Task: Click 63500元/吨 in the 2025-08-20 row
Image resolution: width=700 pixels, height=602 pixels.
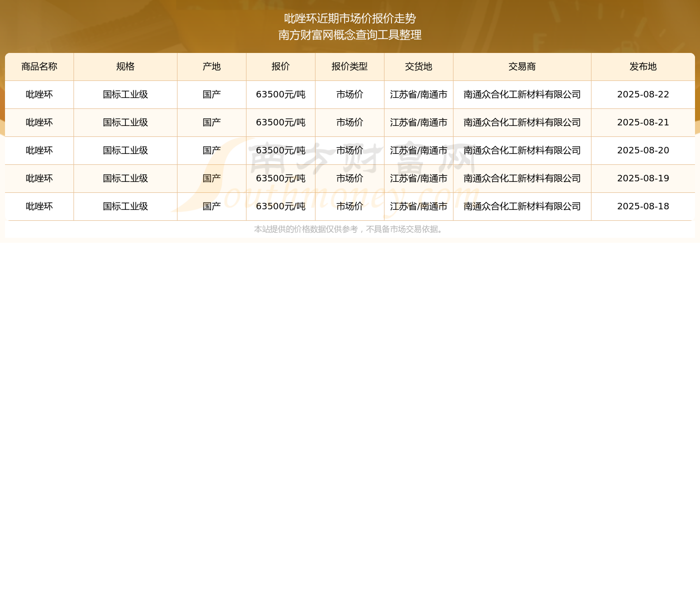Action: click(280, 150)
